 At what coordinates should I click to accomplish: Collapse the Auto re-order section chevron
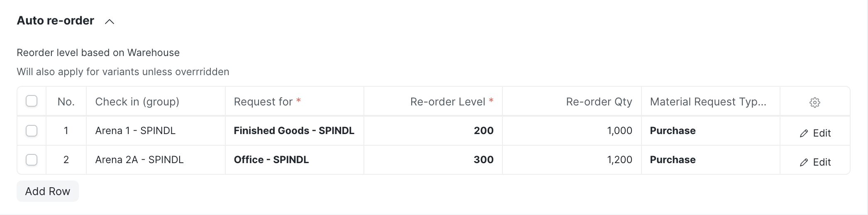click(110, 22)
